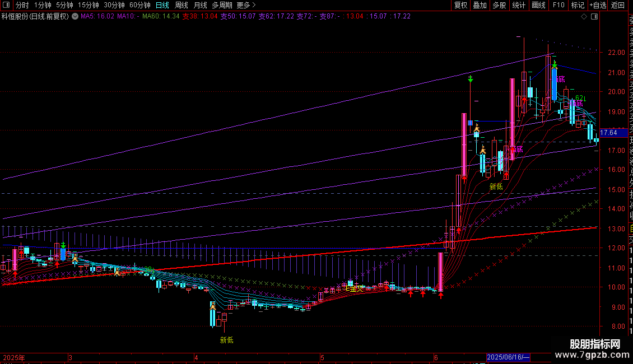
Task: Click the 新低 label below April low
Action: coord(226,340)
